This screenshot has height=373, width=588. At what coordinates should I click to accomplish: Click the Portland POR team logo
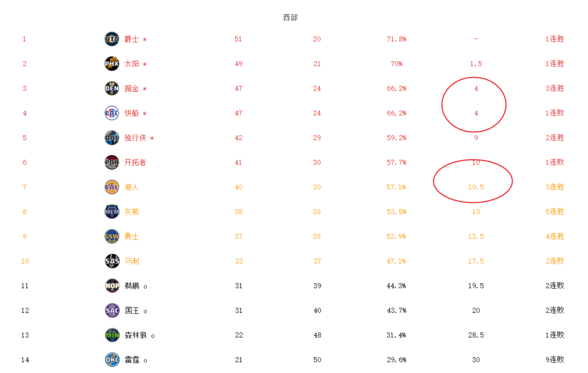[x=112, y=162]
